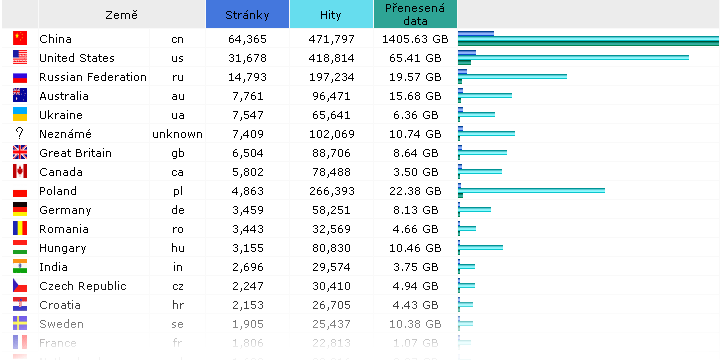Click the Great Britain flag icon
The image size is (720, 360).
(20, 152)
